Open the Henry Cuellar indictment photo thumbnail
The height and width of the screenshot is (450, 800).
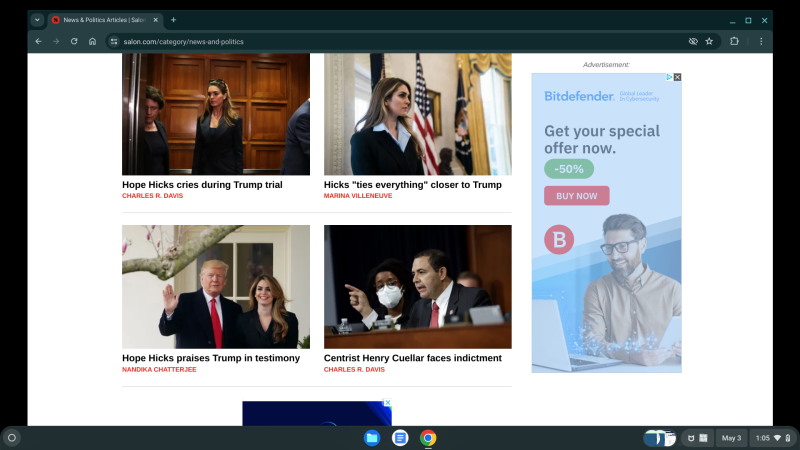[x=417, y=286]
